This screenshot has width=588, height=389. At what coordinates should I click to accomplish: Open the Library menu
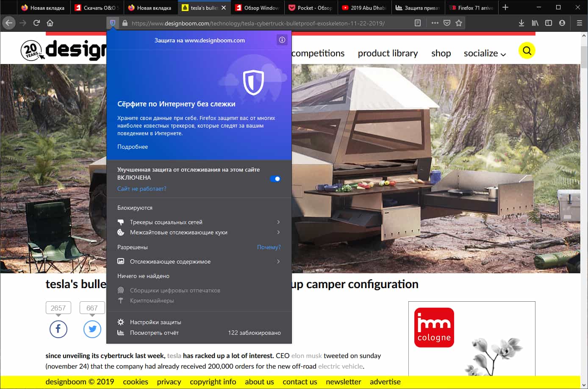(x=535, y=23)
